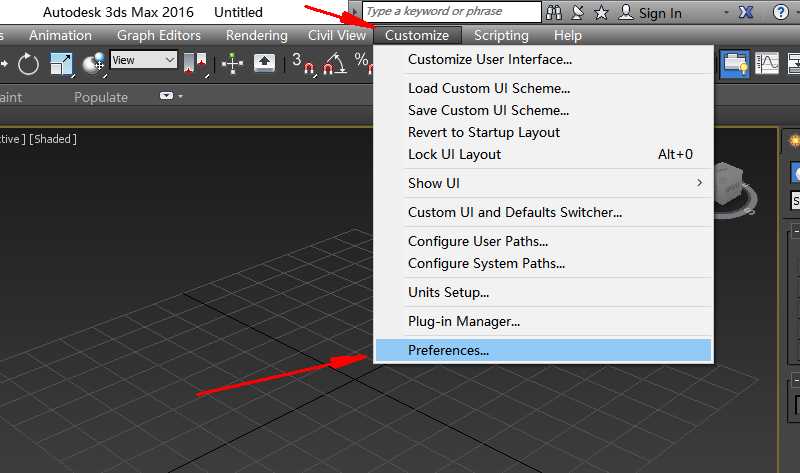
Task: Click the Help question mark icon
Action: (x=781, y=12)
